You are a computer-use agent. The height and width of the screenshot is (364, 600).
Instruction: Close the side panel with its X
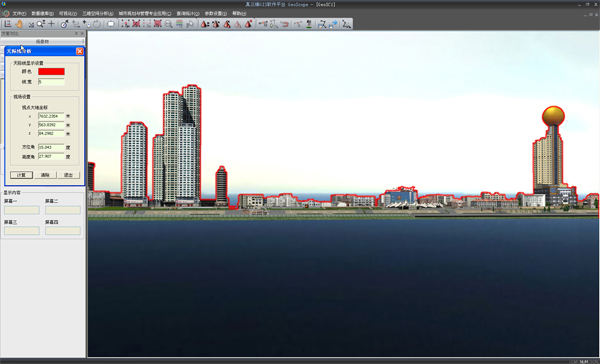[82, 34]
